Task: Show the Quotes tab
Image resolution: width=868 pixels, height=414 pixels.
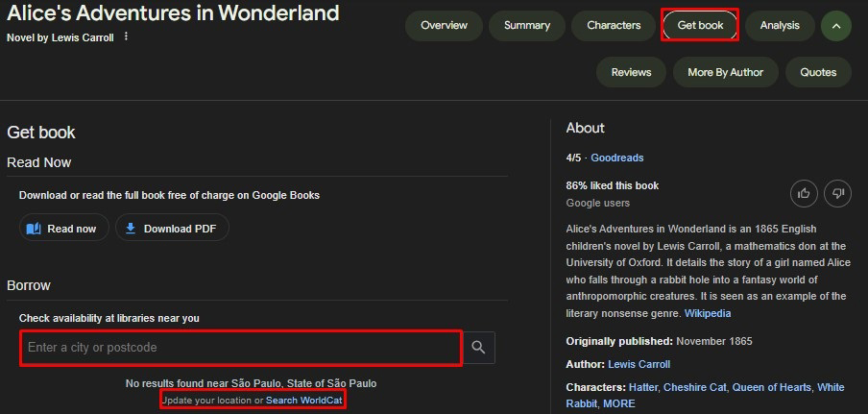Action: click(x=818, y=72)
